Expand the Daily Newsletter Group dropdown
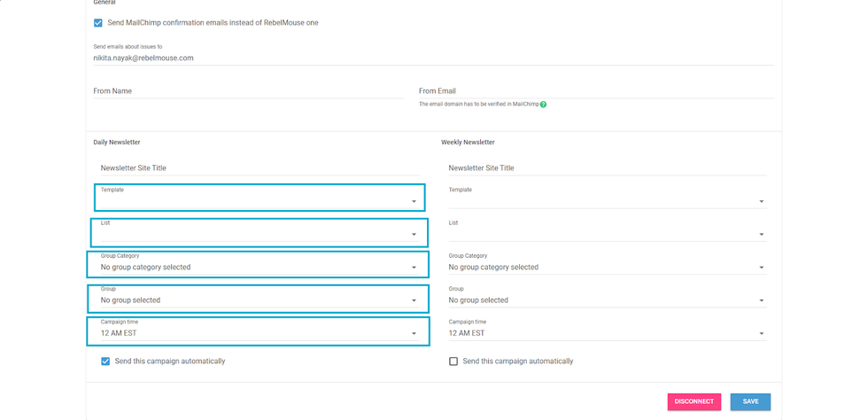Image resolution: width=868 pixels, height=420 pixels. (258, 300)
